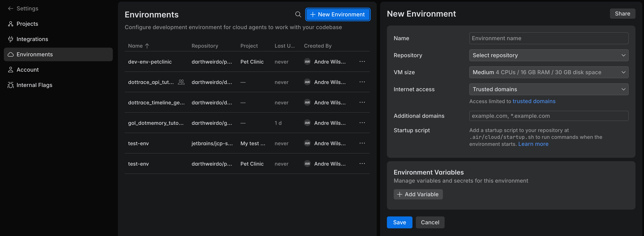Click the Repository column header
The height and width of the screenshot is (236, 644).
pyautogui.click(x=205, y=46)
